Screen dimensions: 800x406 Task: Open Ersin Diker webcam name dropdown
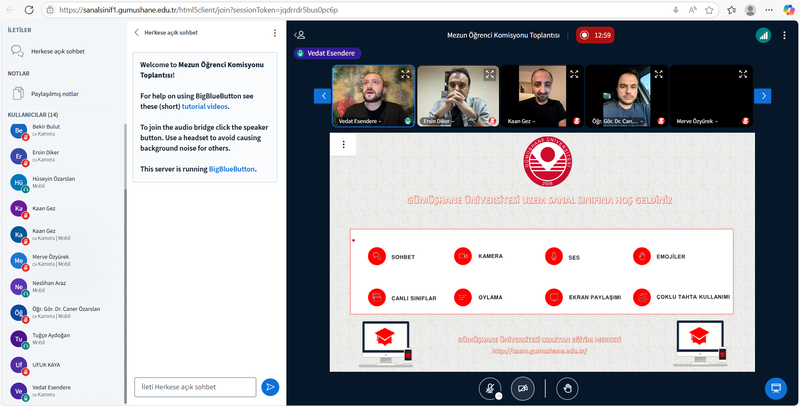tap(439, 121)
